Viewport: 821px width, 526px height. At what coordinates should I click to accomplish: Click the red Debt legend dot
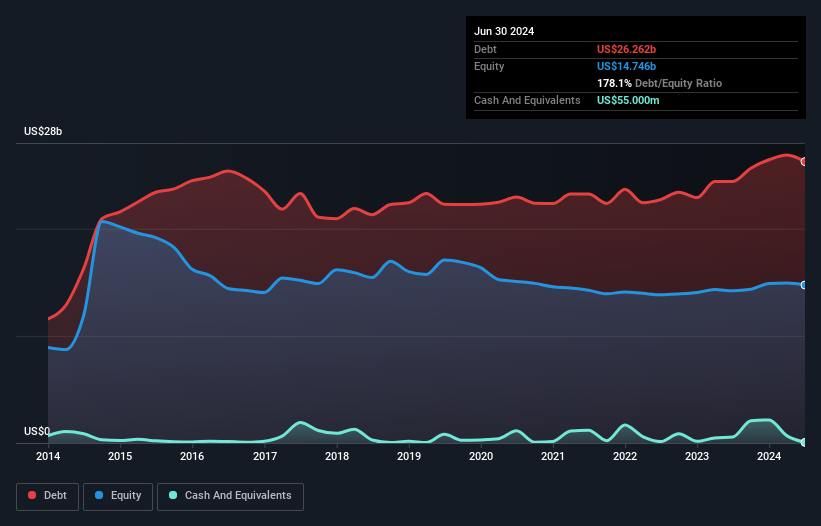click(32, 495)
